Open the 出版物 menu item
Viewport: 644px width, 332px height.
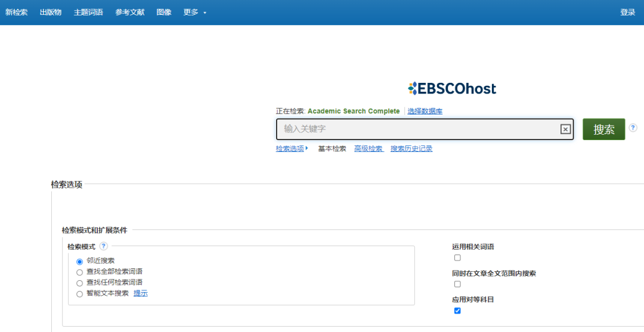[51, 12]
